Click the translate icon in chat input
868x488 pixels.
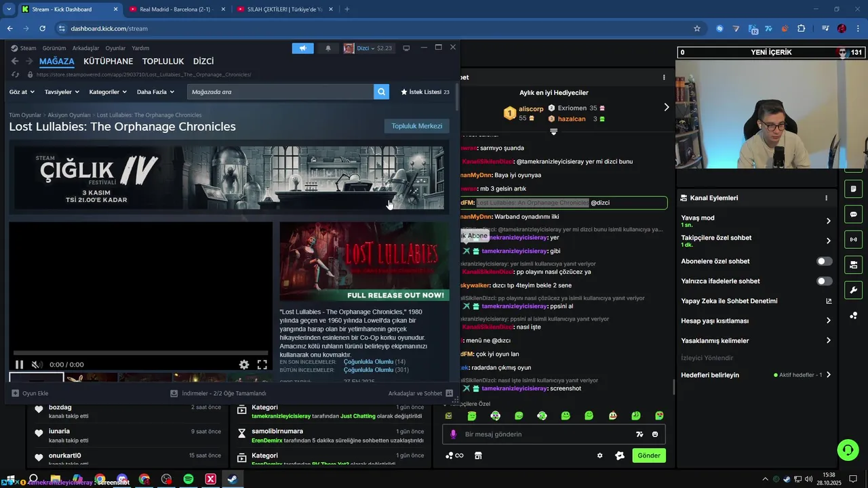(x=639, y=434)
